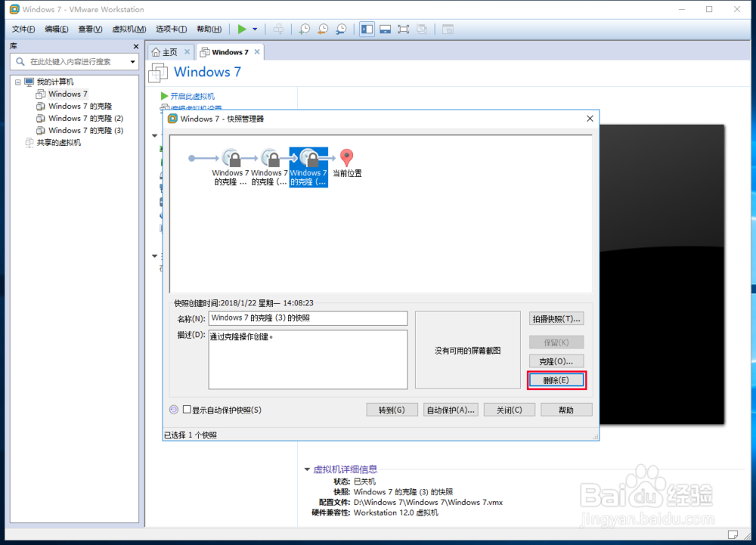Open the 虚拟机(M) menu
756x545 pixels.
pos(129,29)
